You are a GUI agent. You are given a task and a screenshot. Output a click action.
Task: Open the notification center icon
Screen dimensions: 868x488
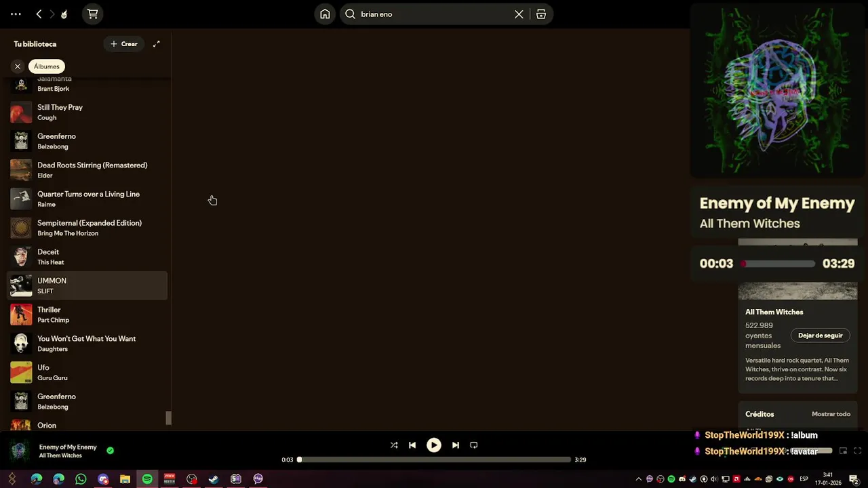tap(854, 479)
